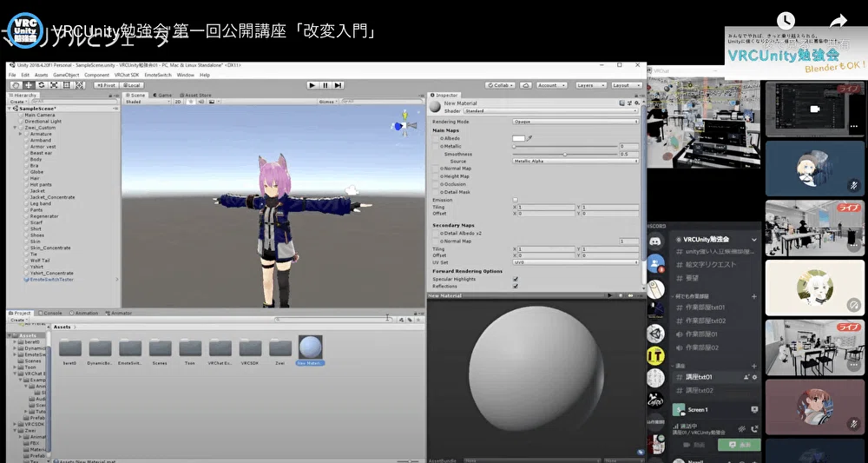
Task: Open the Shader dropdown set to Standard
Action: click(x=551, y=111)
